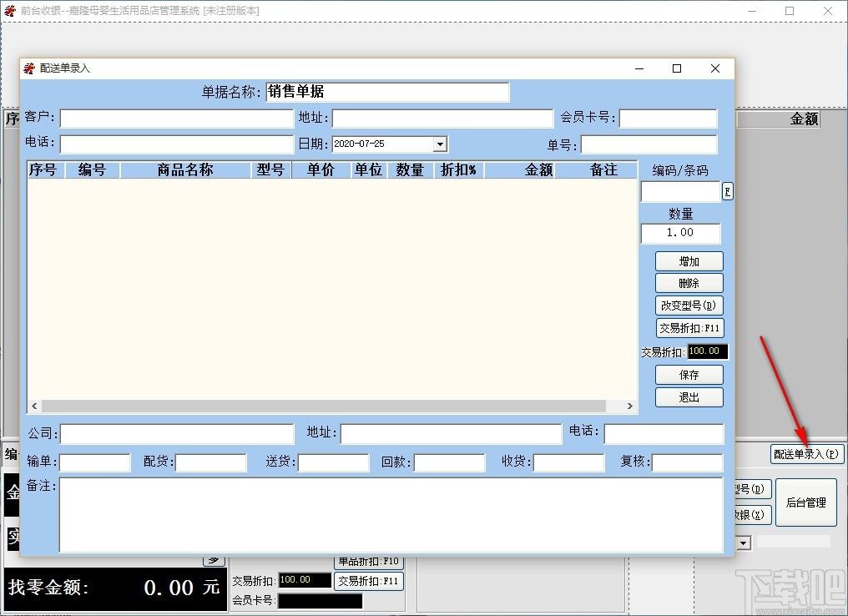
Task: Click the 复核 input field
Action: point(688,463)
